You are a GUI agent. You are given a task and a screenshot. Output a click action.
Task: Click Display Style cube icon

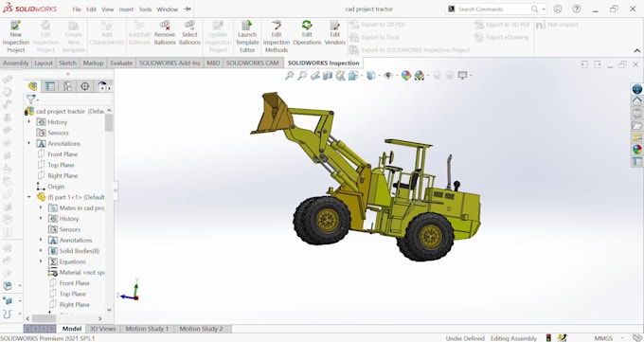point(370,75)
